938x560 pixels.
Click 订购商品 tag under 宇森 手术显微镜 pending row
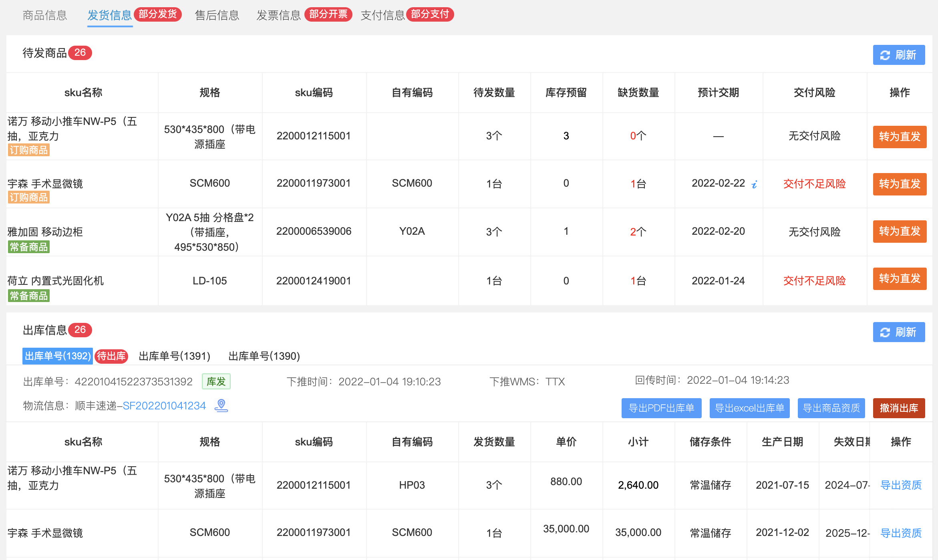pyautogui.click(x=28, y=197)
